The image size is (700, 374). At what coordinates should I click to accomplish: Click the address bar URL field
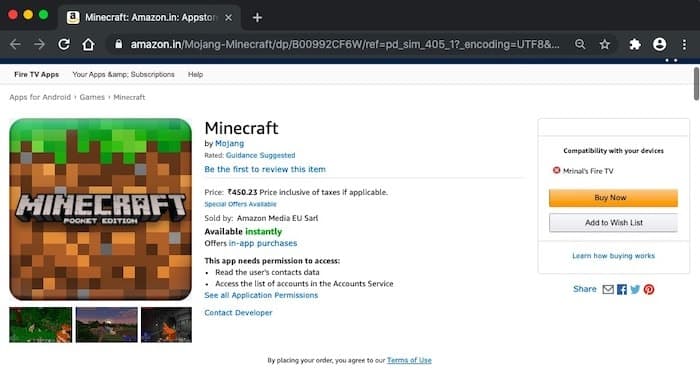pos(344,44)
